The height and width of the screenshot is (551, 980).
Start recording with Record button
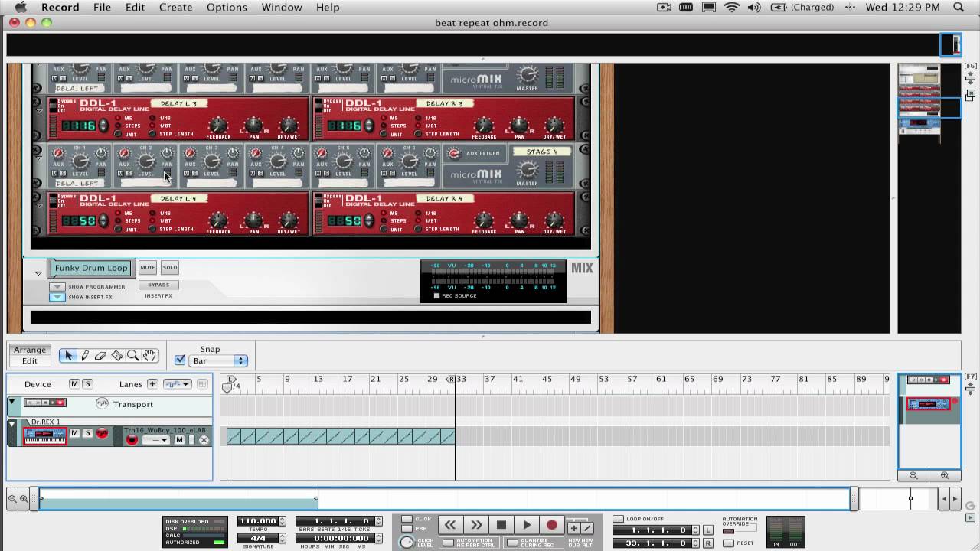coord(552,524)
